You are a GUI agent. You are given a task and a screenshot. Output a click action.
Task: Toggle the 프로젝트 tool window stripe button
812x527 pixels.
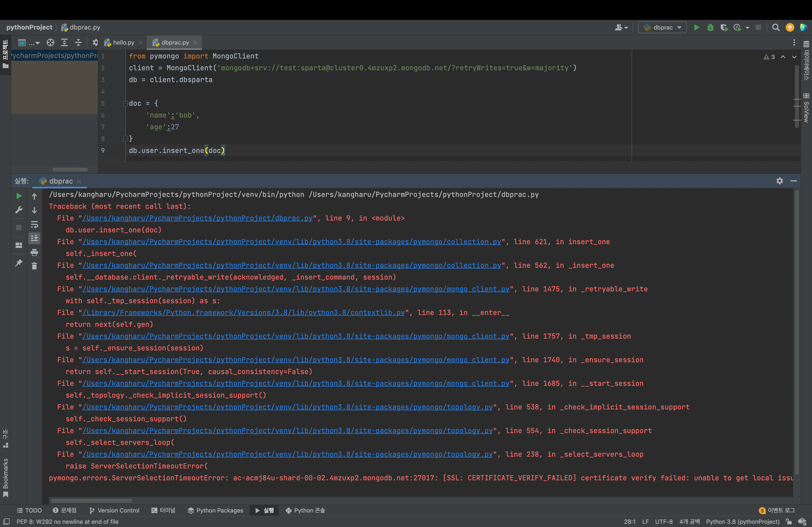(5, 54)
